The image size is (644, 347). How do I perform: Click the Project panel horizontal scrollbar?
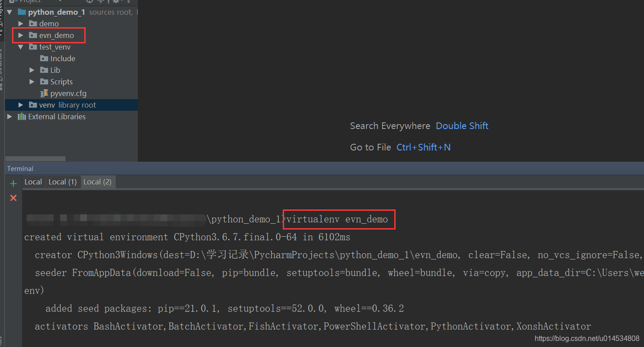(35, 159)
